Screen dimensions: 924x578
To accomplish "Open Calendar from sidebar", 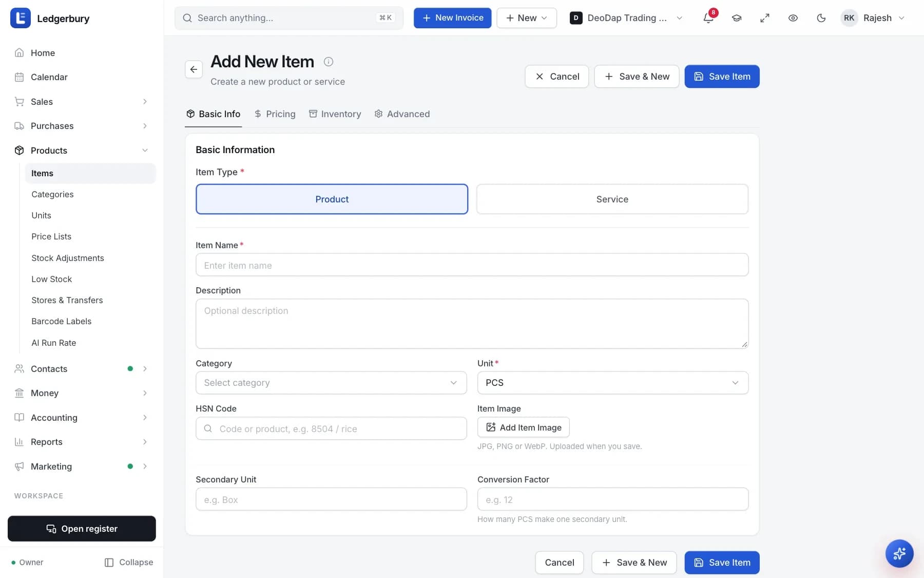I will (x=82, y=77).
